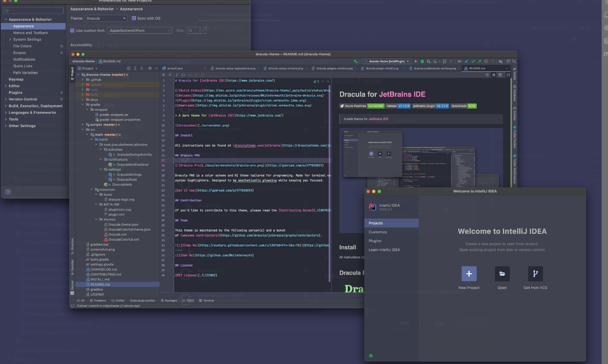Click the Open folder icon on Welcome screen
This screenshot has width=608, height=364.
[x=502, y=273]
